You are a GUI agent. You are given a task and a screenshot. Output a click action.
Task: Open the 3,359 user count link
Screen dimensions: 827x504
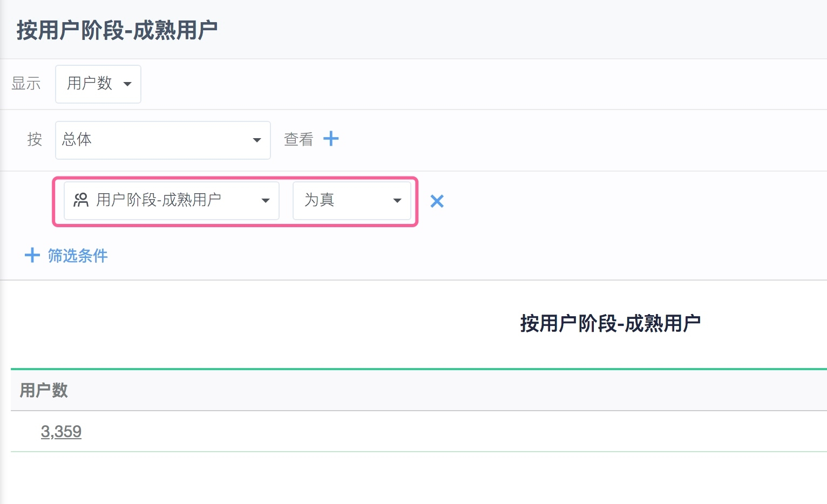click(x=61, y=432)
